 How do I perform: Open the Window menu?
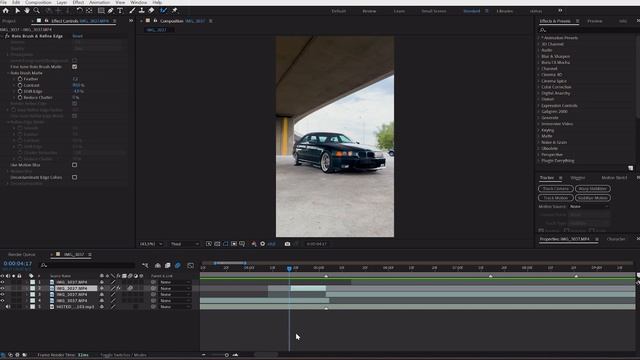pos(138,2)
